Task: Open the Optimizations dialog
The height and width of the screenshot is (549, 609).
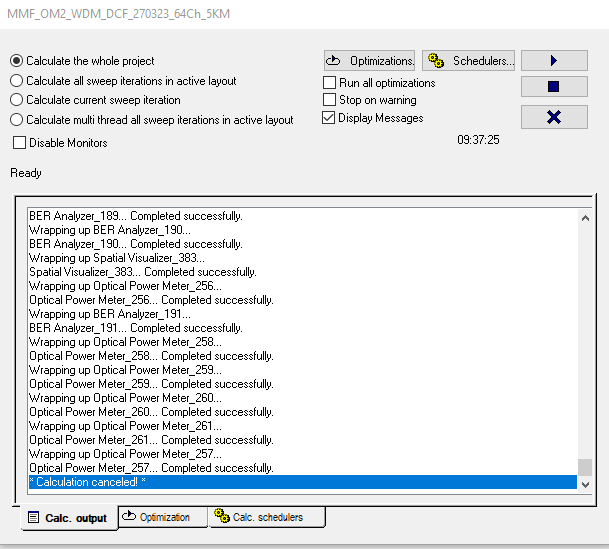Action: pos(369,61)
